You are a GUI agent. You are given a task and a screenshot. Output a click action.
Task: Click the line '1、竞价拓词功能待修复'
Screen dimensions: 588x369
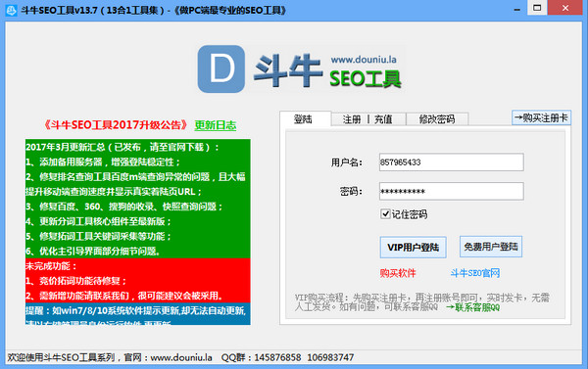pyautogui.click(x=76, y=281)
